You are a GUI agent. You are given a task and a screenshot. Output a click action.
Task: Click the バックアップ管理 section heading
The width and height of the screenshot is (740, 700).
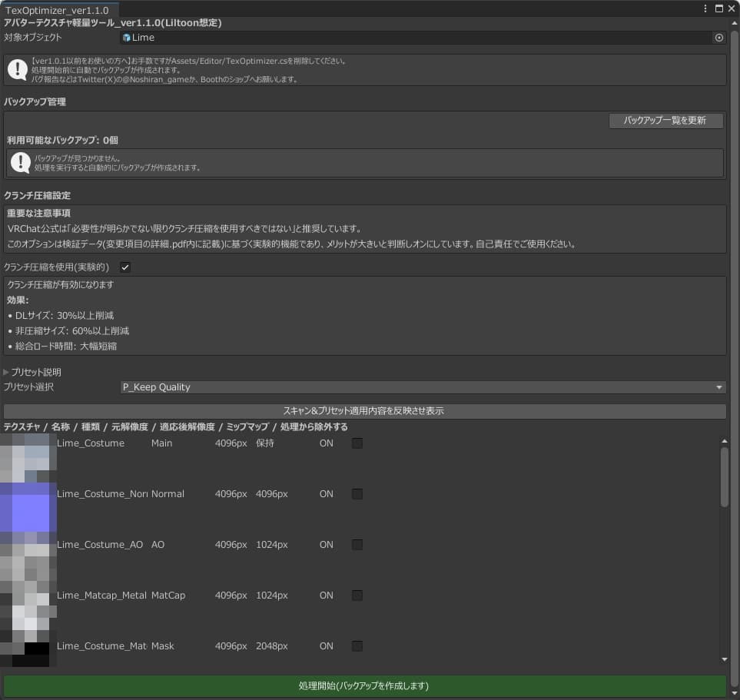tap(35, 102)
